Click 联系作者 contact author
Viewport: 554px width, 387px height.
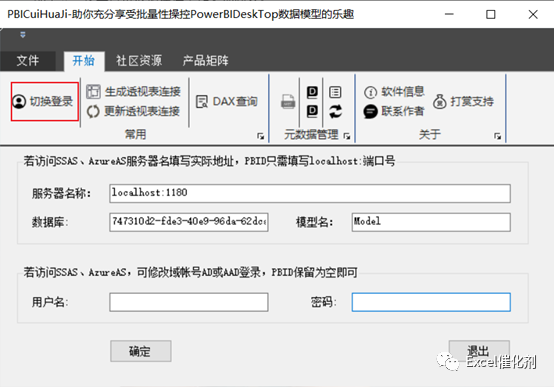394,111
